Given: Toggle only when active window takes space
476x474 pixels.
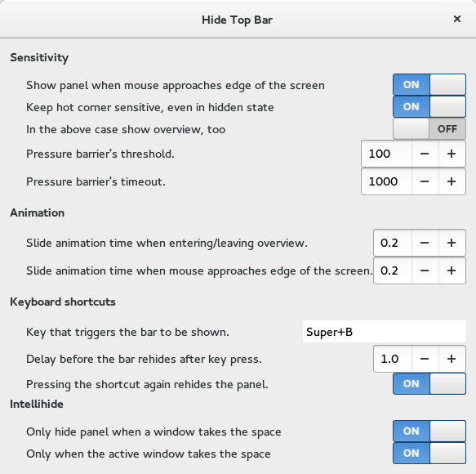Looking at the screenshot, I should [x=429, y=454].
